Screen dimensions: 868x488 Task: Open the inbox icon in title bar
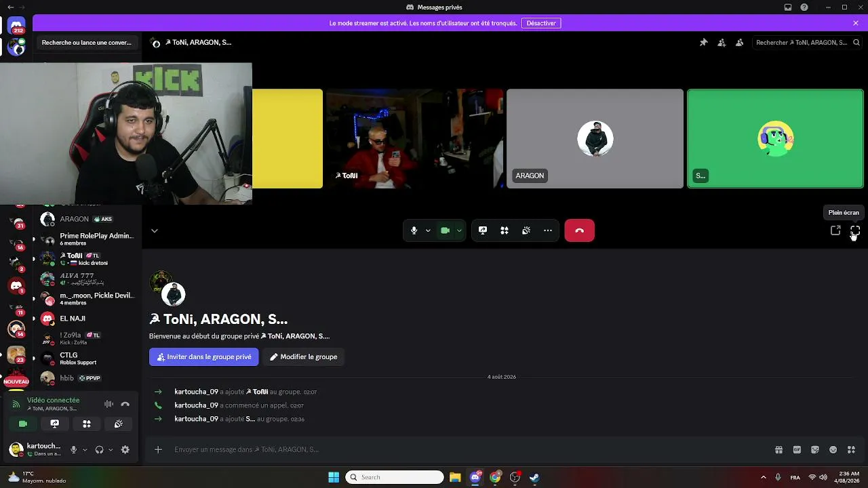tap(788, 7)
